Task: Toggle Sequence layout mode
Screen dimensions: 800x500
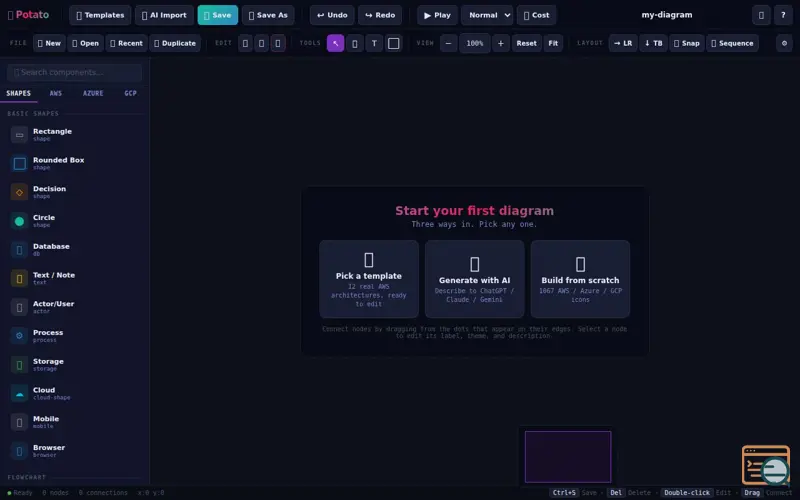Action: pyautogui.click(x=732, y=43)
